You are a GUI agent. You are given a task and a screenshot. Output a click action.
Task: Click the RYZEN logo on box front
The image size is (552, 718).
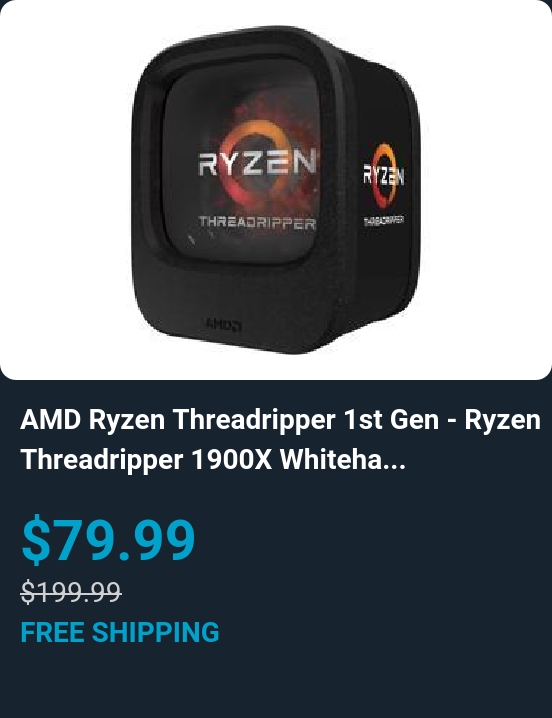(x=257, y=163)
